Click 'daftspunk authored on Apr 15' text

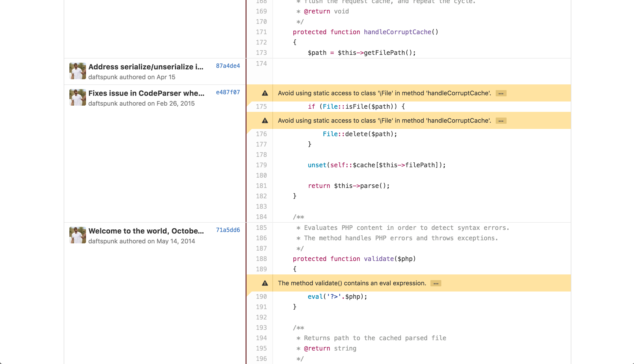(132, 77)
